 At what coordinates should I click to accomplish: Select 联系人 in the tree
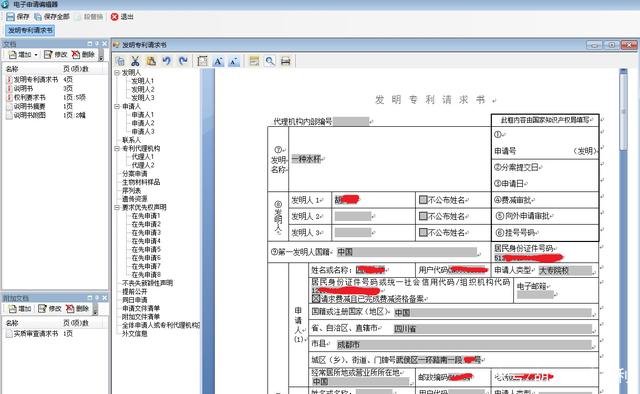point(131,140)
